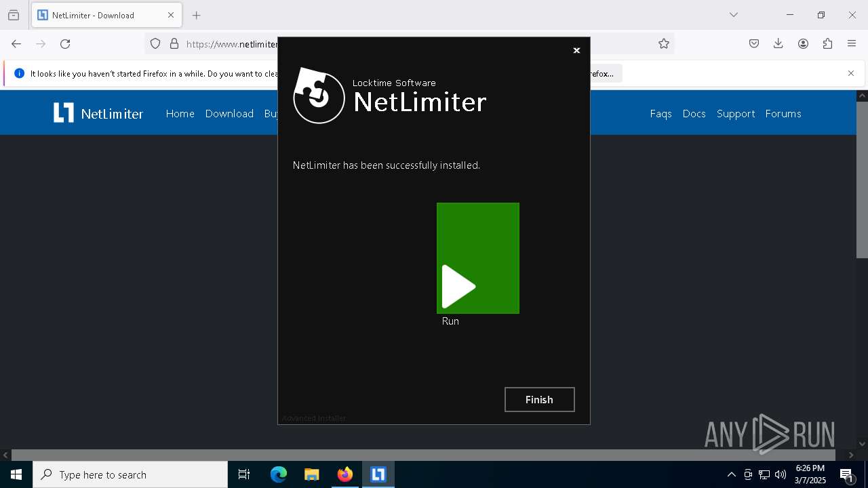Click the Windows Start button
The width and height of the screenshot is (868, 488).
pos(16,474)
